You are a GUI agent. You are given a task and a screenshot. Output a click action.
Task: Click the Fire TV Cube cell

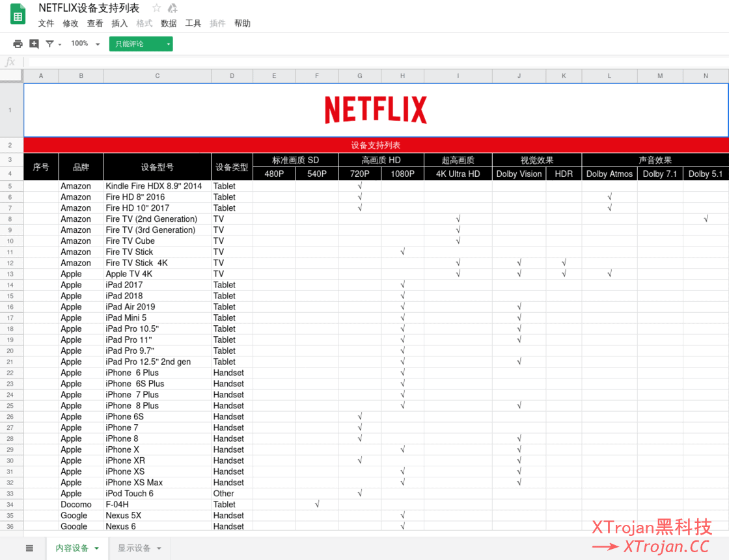tap(157, 241)
